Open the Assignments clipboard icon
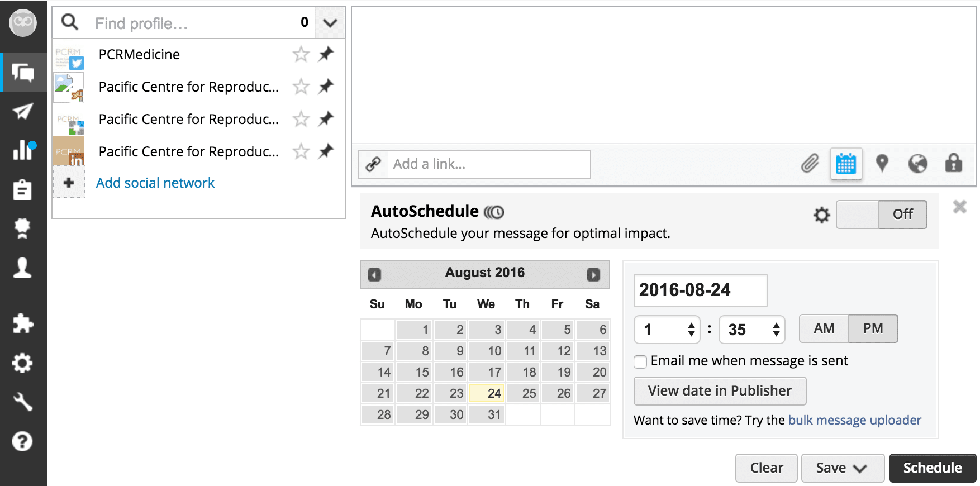The width and height of the screenshot is (980, 486). [22, 189]
